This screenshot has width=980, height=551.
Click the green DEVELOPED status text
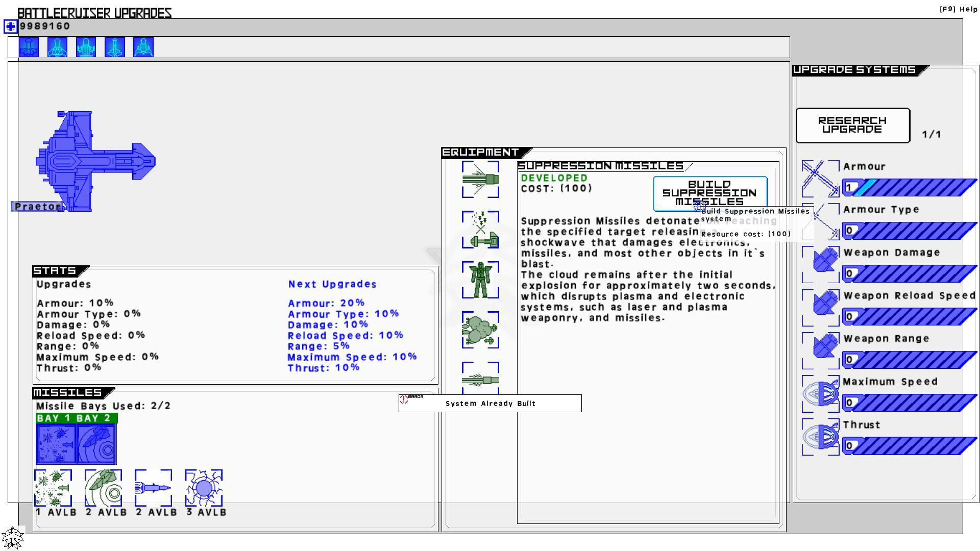tap(554, 178)
